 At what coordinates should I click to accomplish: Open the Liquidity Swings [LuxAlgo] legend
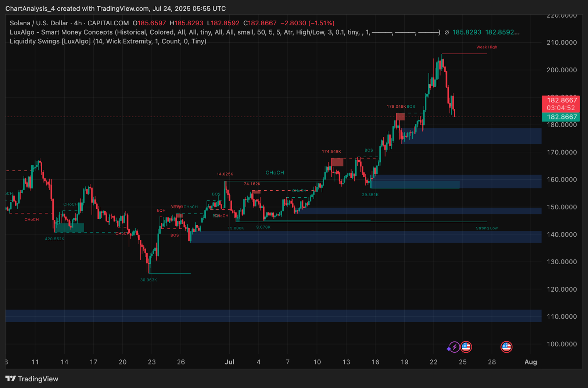(108, 42)
